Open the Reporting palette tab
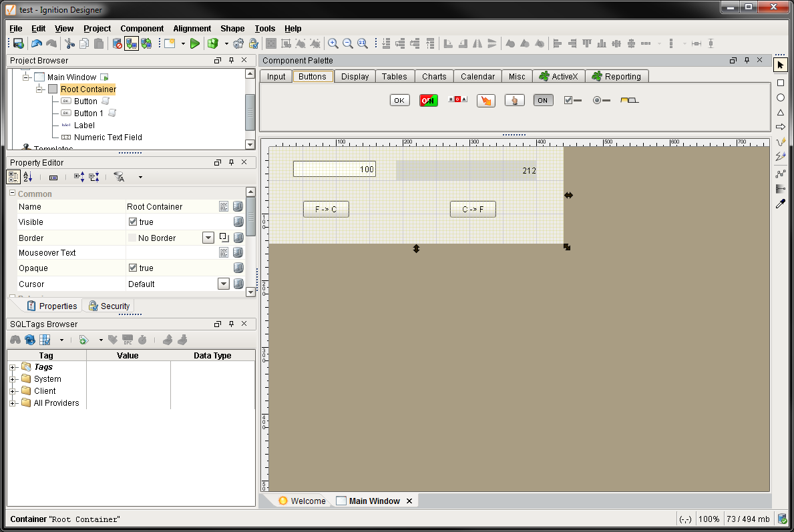Viewport: 794px width, 532px height. [x=616, y=77]
